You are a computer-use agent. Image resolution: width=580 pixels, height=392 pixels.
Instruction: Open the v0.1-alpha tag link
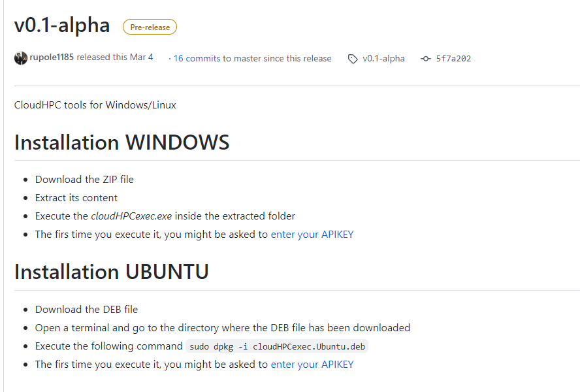pos(383,59)
